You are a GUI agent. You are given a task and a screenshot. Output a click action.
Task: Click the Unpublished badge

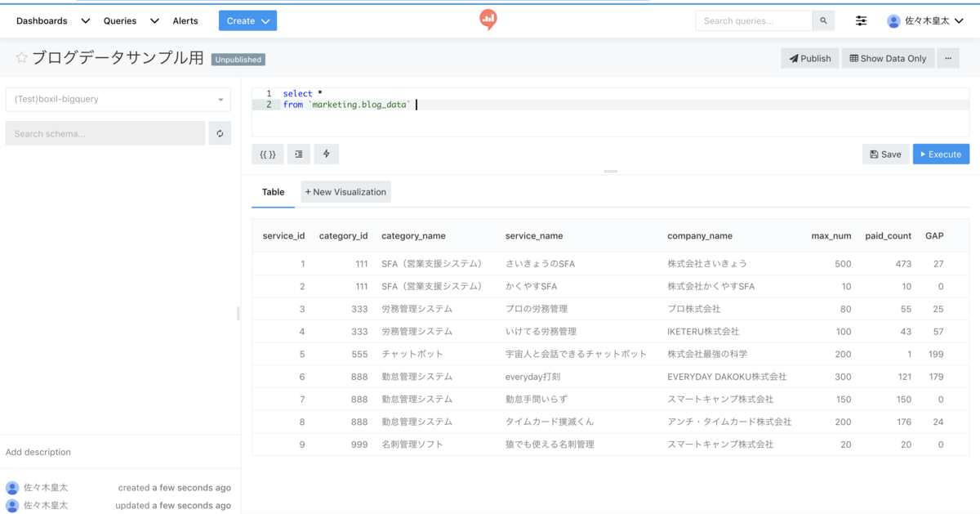point(238,60)
